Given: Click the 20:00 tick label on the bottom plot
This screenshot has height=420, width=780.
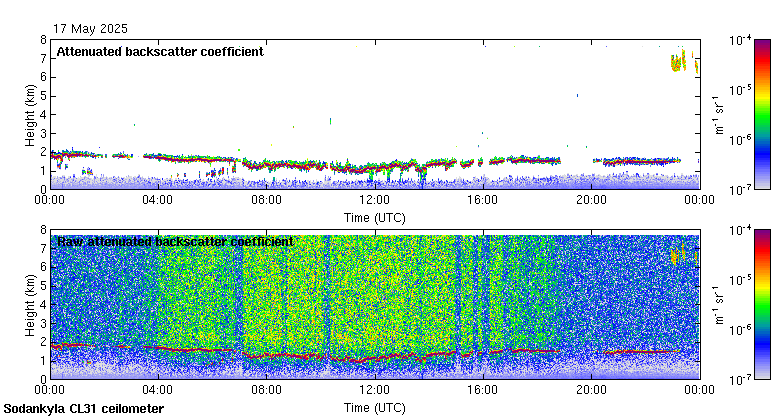Looking at the screenshot, I should [x=591, y=390].
